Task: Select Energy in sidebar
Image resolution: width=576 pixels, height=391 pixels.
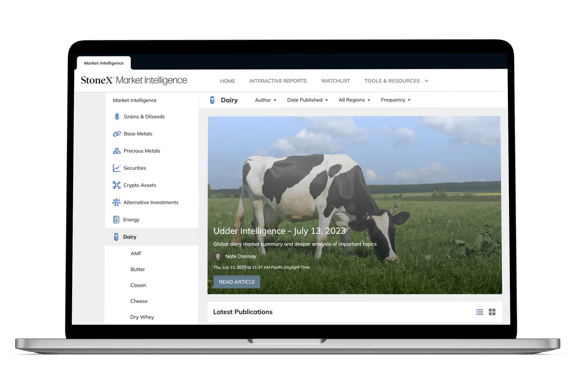Action: click(131, 220)
